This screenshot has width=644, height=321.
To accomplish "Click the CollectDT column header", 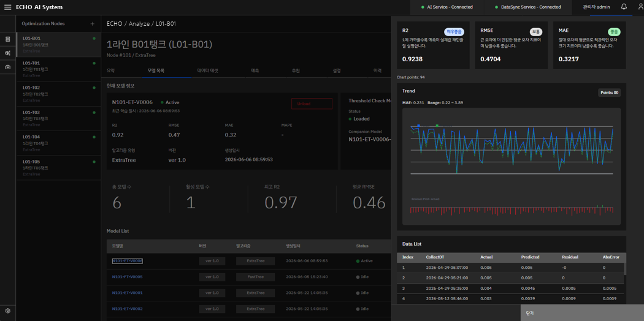I will (435, 257).
